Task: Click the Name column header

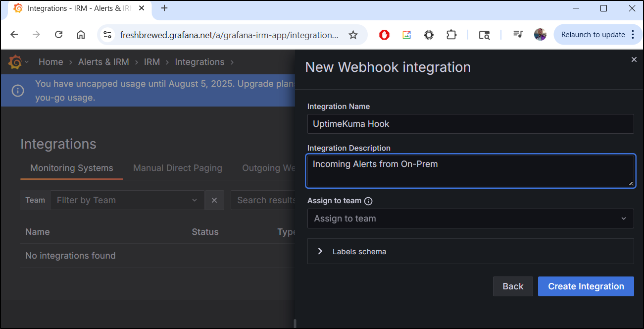Action: point(38,232)
